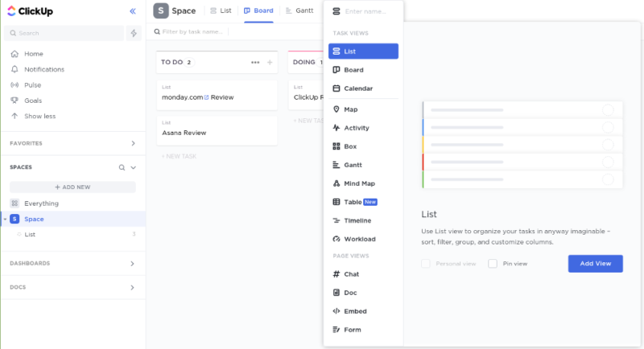Viewport: 644px width, 349px height.
Task: Click the TO DO column header
Action: point(217,63)
